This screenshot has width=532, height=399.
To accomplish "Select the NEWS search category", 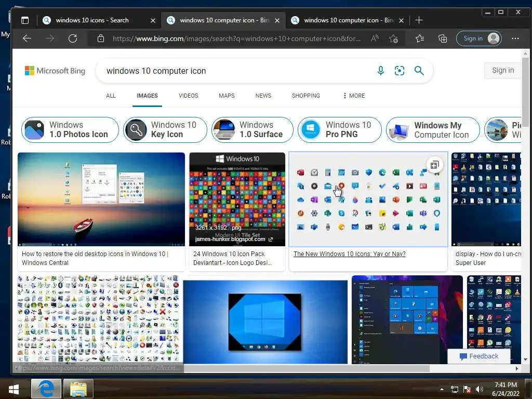I will click(263, 96).
